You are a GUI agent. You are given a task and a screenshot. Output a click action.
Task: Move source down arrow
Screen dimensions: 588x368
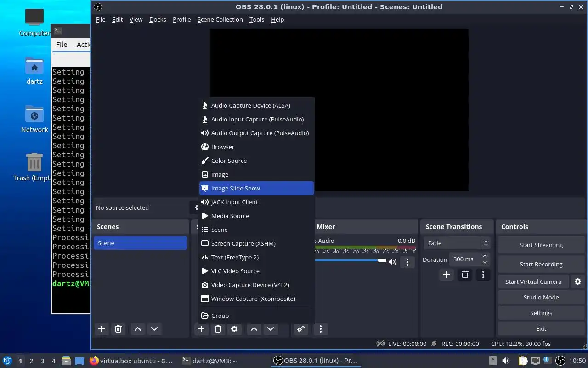271,329
